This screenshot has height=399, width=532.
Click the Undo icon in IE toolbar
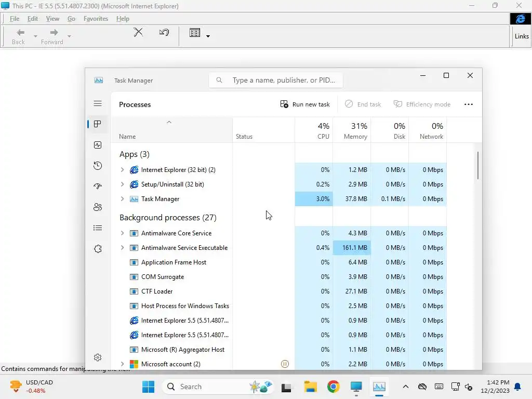click(164, 32)
